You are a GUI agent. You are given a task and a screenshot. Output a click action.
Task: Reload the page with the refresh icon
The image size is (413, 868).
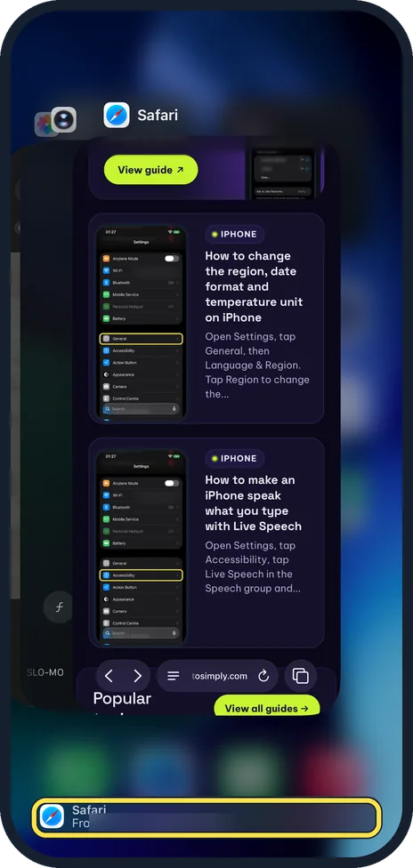point(263,676)
